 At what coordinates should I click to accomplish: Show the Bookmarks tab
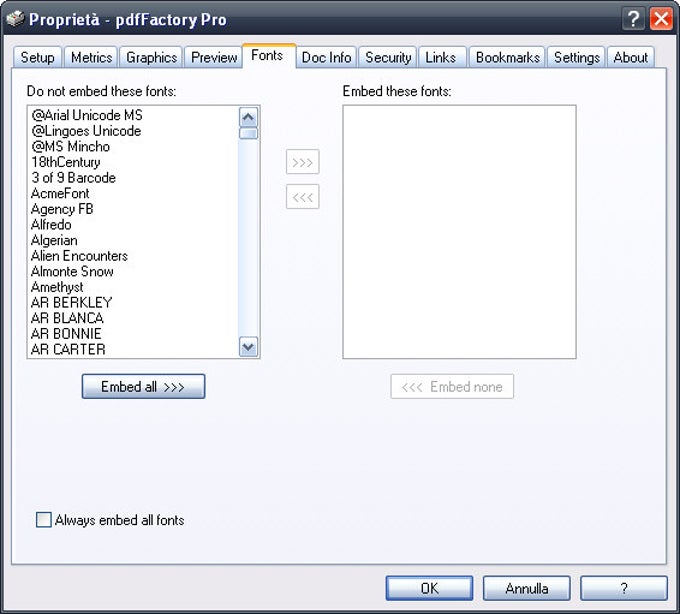[x=507, y=57]
